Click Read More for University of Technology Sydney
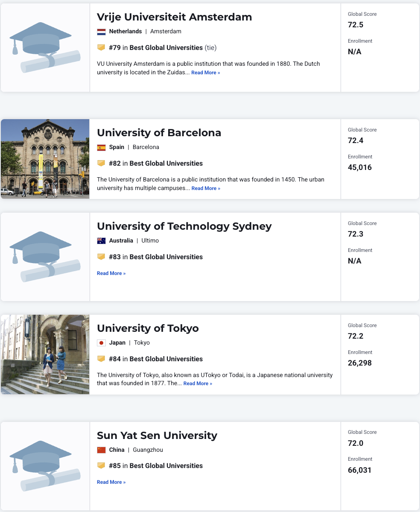420x512 pixels. (111, 273)
